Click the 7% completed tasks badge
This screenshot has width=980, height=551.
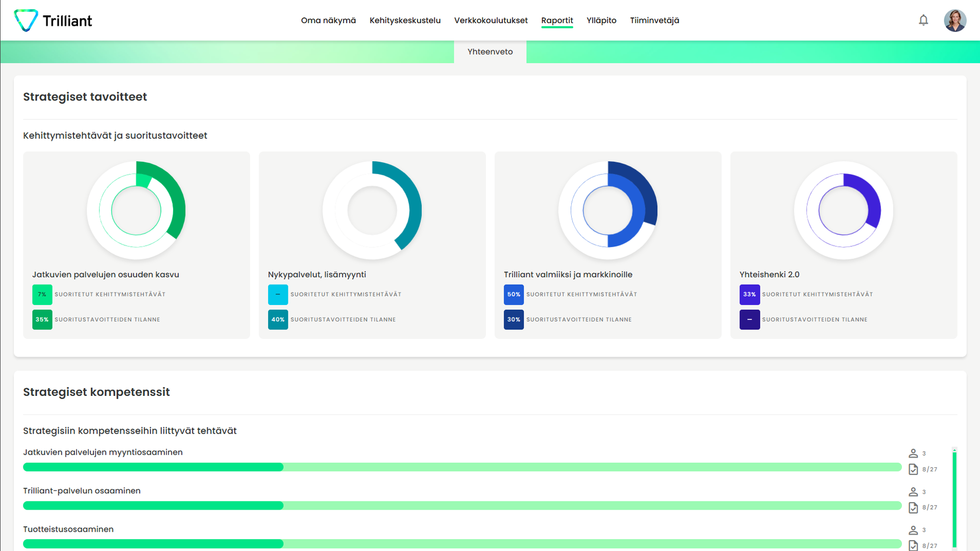(x=42, y=294)
